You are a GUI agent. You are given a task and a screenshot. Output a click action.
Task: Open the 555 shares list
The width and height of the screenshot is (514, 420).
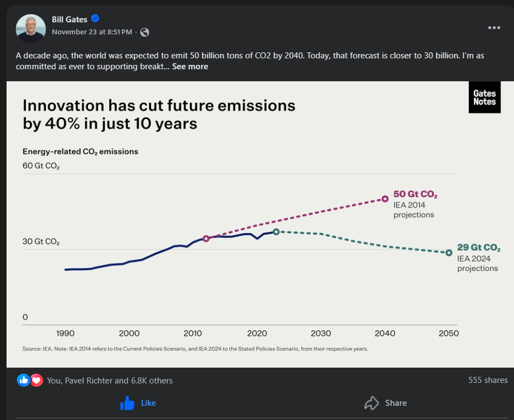[488, 380]
